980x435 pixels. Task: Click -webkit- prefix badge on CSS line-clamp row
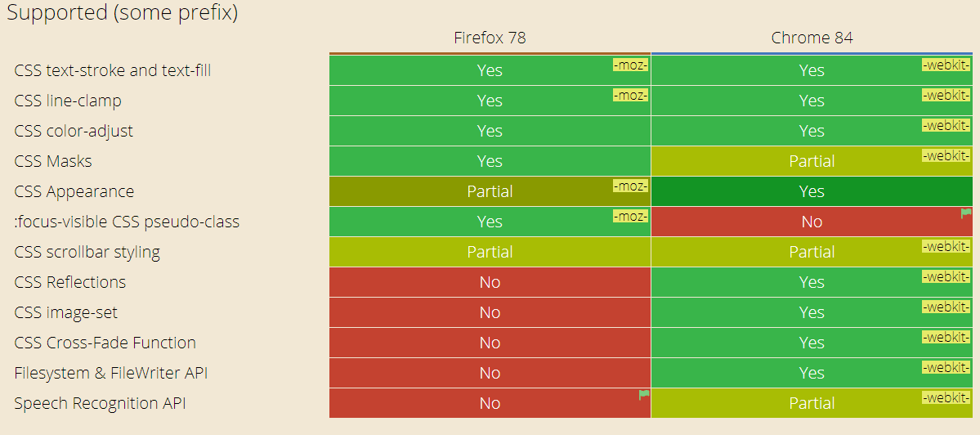[946, 95]
